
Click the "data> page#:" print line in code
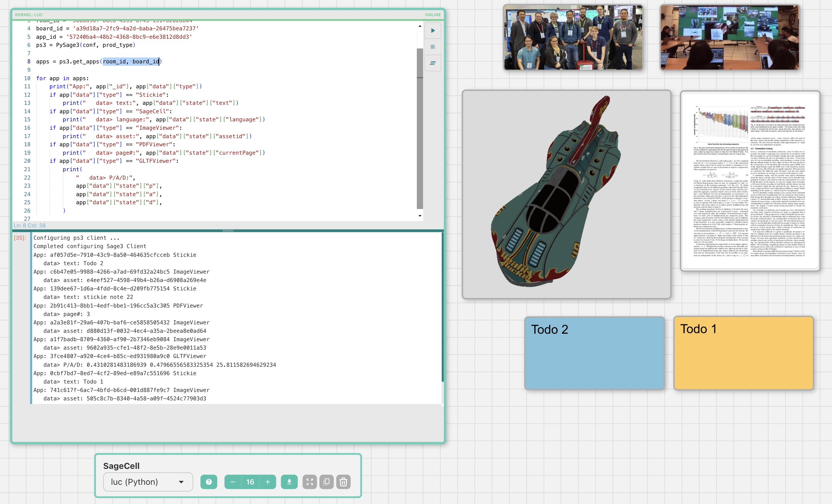coord(164,153)
